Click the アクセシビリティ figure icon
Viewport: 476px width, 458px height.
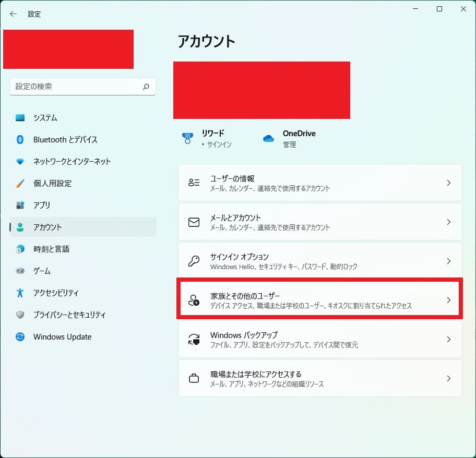pyautogui.click(x=20, y=293)
